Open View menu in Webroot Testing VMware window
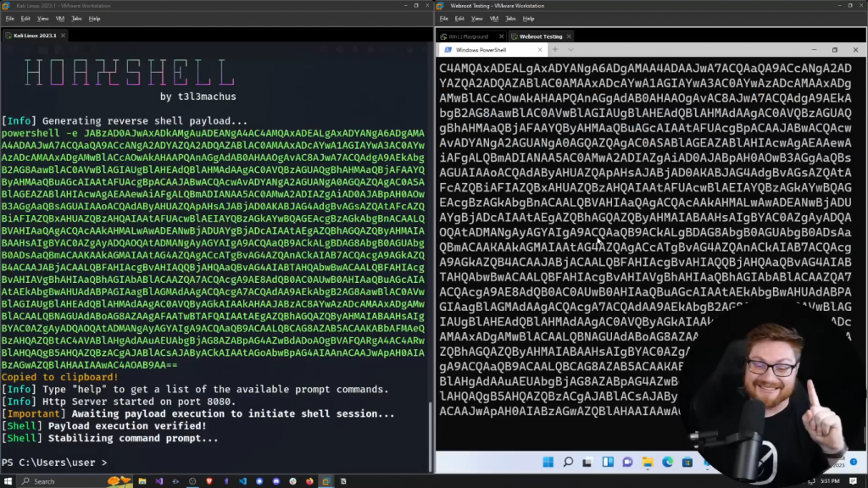 (476, 19)
